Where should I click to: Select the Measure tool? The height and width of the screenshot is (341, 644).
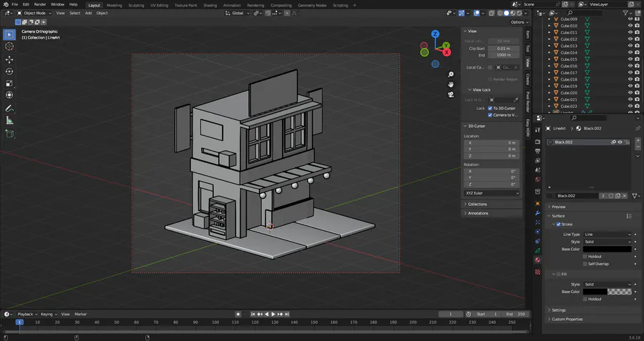(x=9, y=121)
